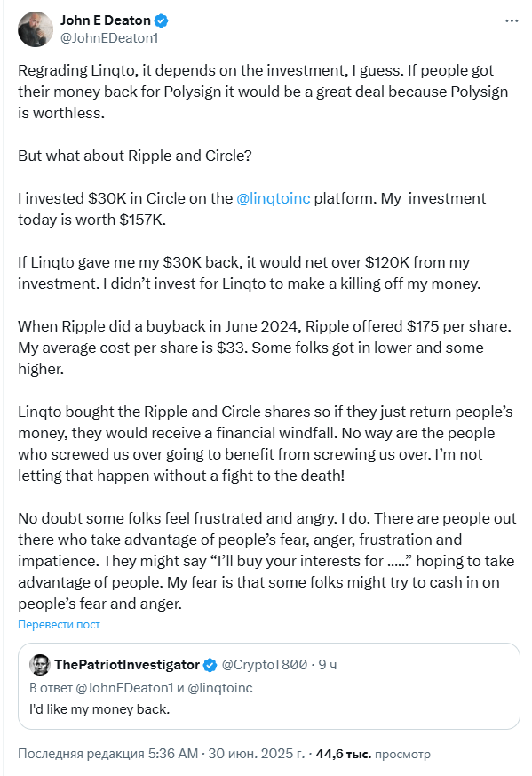Screen dimensions: 532x776
Task: Open the three-dot more options menu
Action: pyautogui.click(x=512, y=20)
